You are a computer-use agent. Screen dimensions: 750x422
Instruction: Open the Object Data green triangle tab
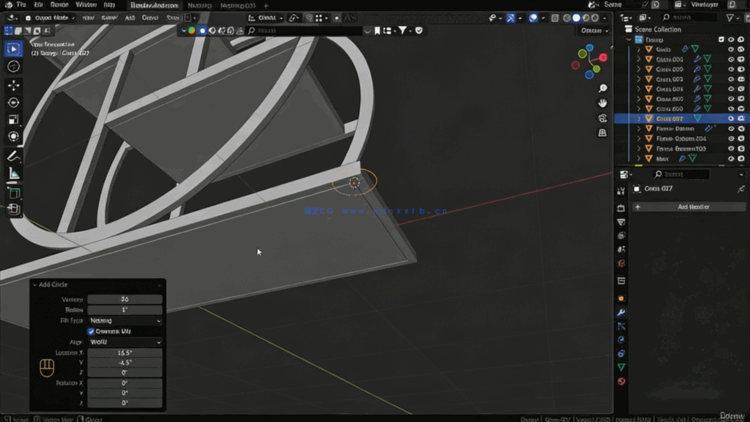pos(621,367)
